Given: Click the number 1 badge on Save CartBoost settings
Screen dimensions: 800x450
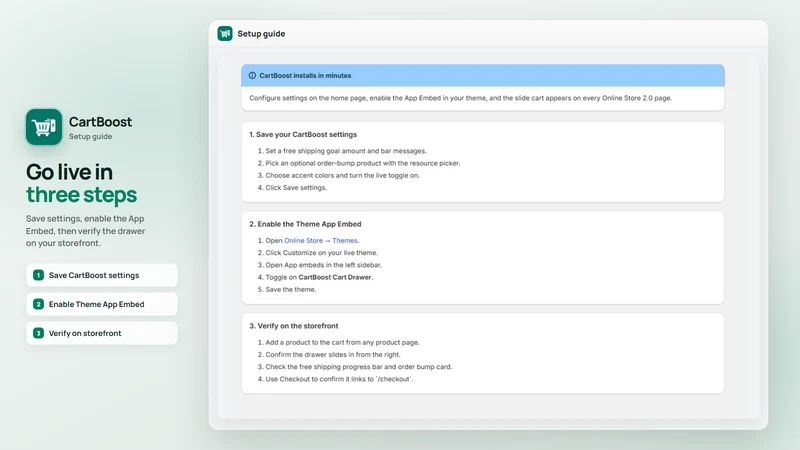Looking at the screenshot, I should click(x=38, y=275).
